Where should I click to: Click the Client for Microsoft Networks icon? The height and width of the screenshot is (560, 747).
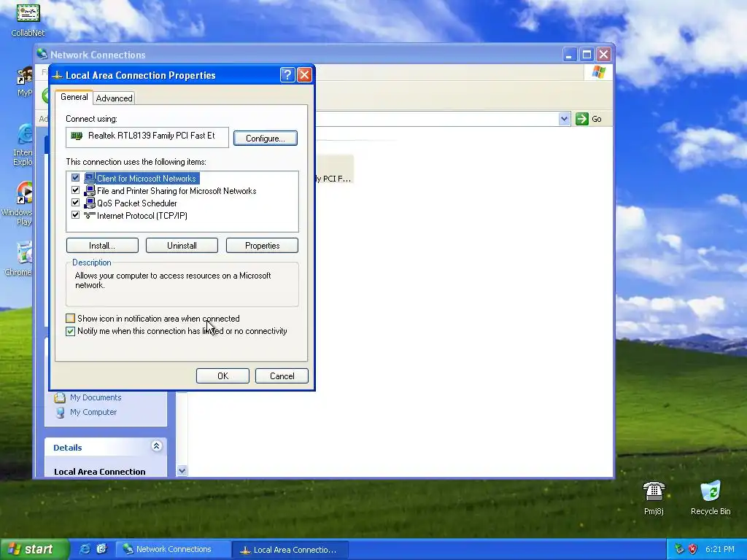click(89, 178)
